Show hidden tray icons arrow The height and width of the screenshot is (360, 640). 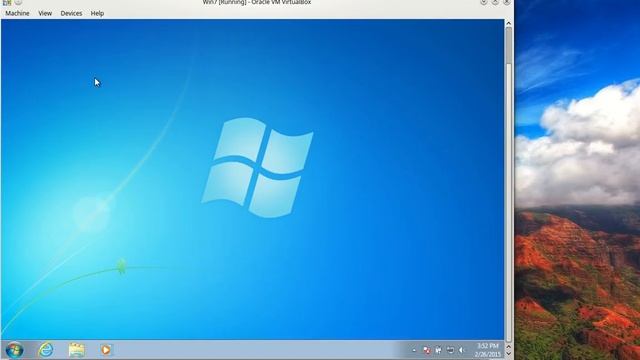coord(414,350)
